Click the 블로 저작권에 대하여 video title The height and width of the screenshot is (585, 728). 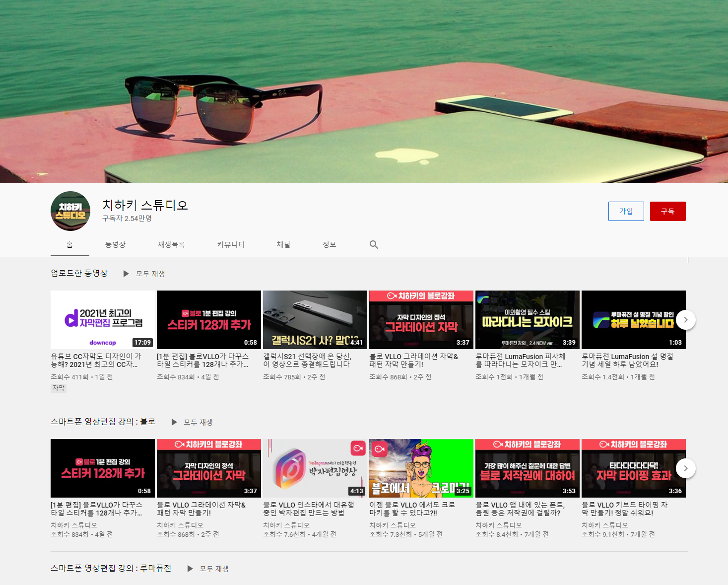pos(520,509)
